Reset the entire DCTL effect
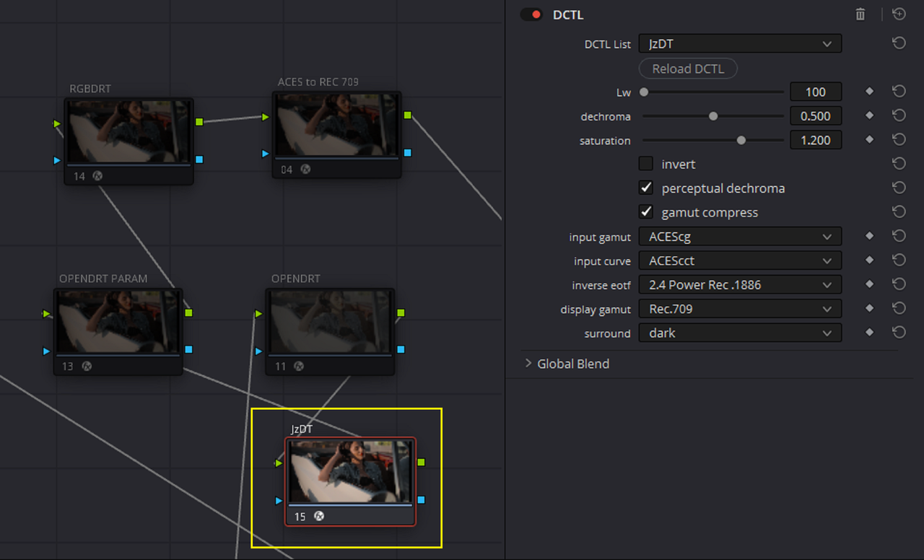The width and height of the screenshot is (924, 560). pos(899,14)
